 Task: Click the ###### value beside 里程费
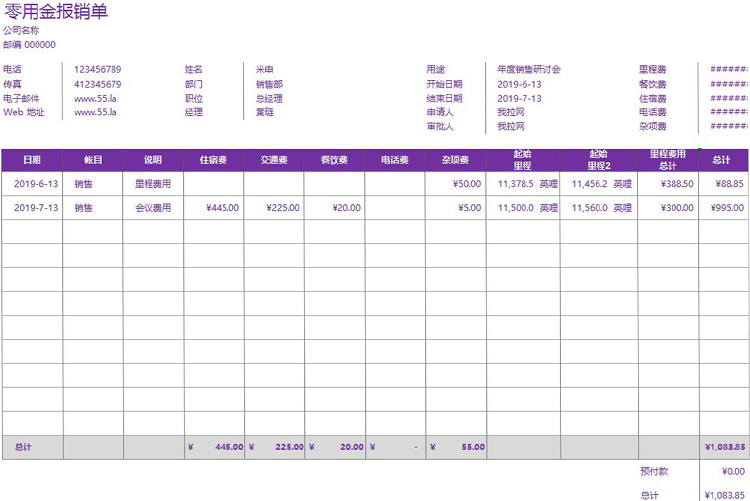point(729,69)
